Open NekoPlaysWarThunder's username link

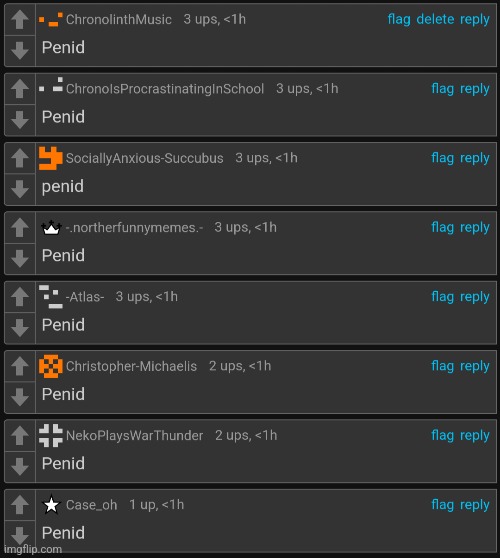click(135, 435)
